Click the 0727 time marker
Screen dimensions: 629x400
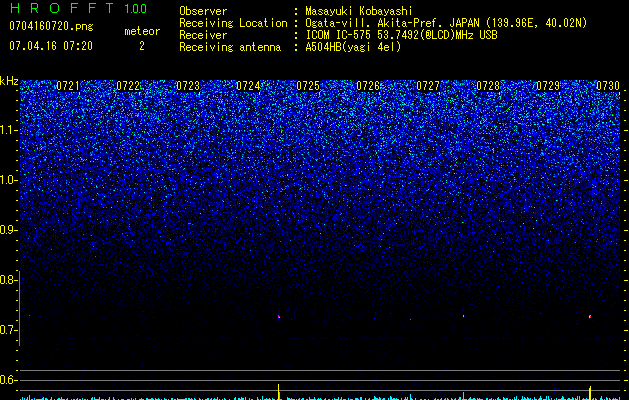point(428,86)
